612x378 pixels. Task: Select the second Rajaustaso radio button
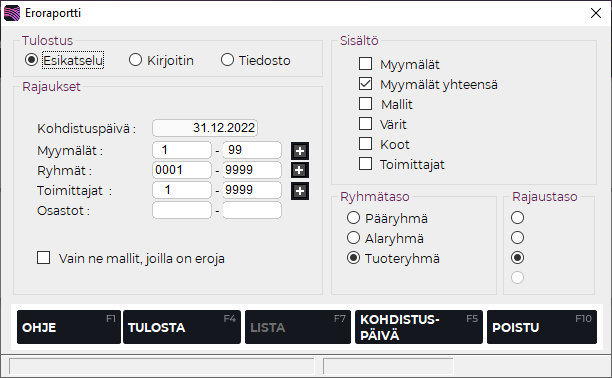pyautogui.click(x=517, y=238)
